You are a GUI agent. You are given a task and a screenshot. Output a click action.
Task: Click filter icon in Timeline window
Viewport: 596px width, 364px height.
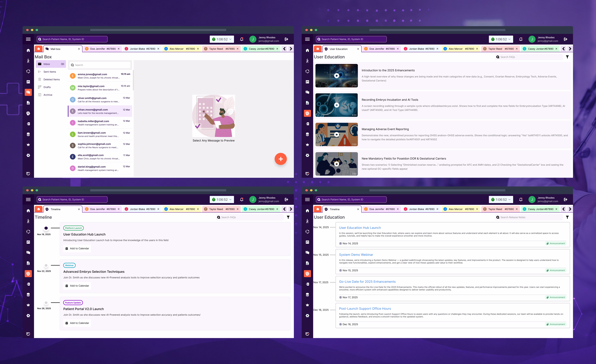pos(288,217)
